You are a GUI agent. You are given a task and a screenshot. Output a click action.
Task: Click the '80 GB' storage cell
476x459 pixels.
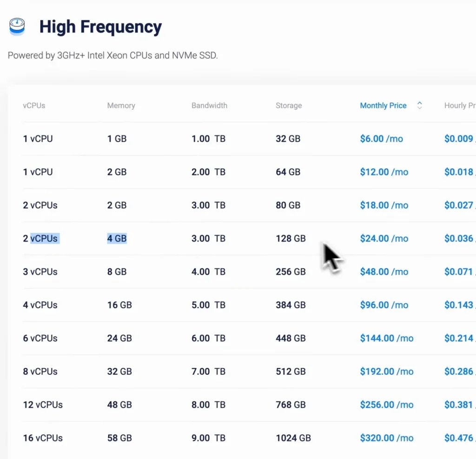288,206
